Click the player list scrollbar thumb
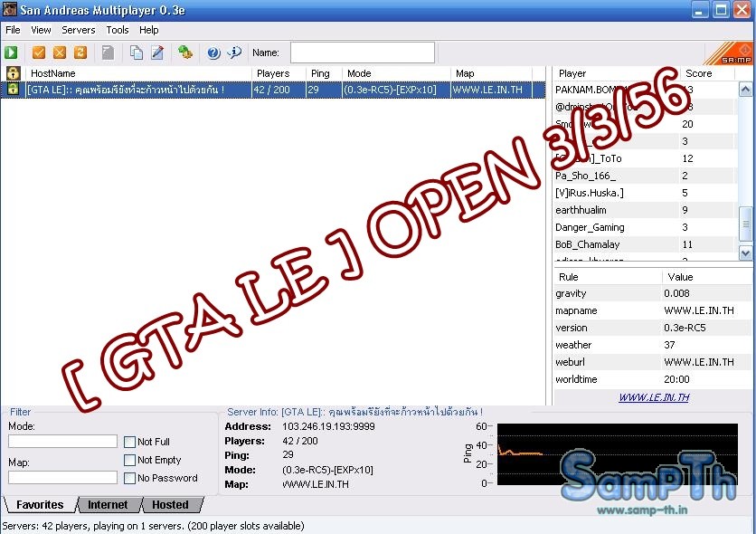The image size is (756, 534). coord(745,224)
